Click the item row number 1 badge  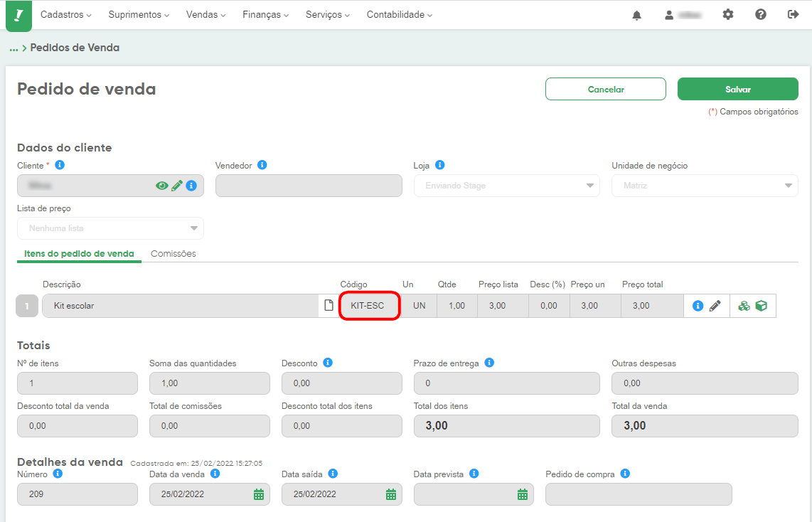tap(27, 306)
